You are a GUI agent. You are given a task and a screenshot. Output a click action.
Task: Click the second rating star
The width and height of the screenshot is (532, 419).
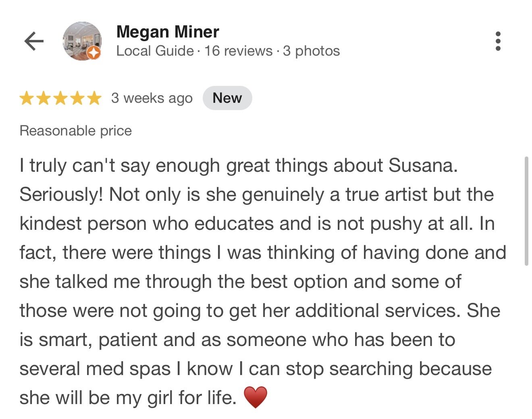pos(44,98)
